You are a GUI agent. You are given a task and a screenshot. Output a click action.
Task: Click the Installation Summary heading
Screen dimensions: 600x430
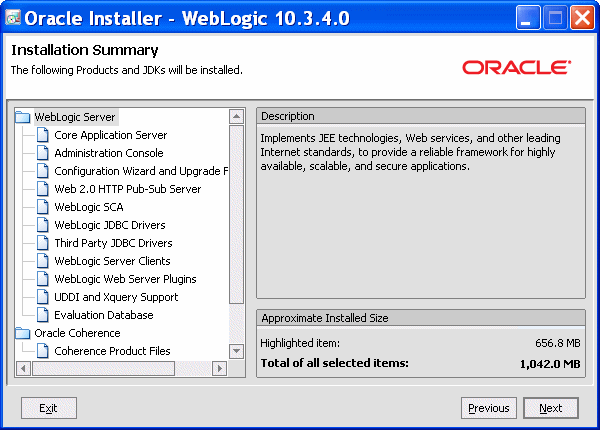[85, 50]
